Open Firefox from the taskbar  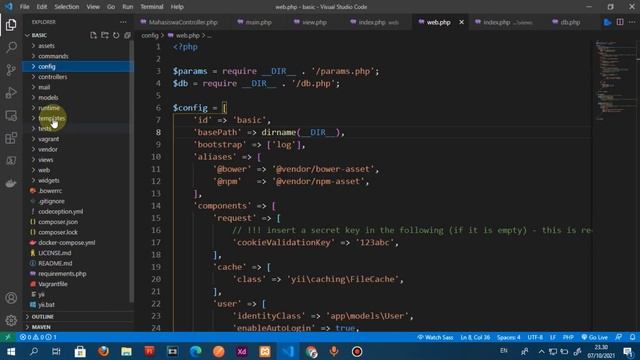(x=103, y=351)
